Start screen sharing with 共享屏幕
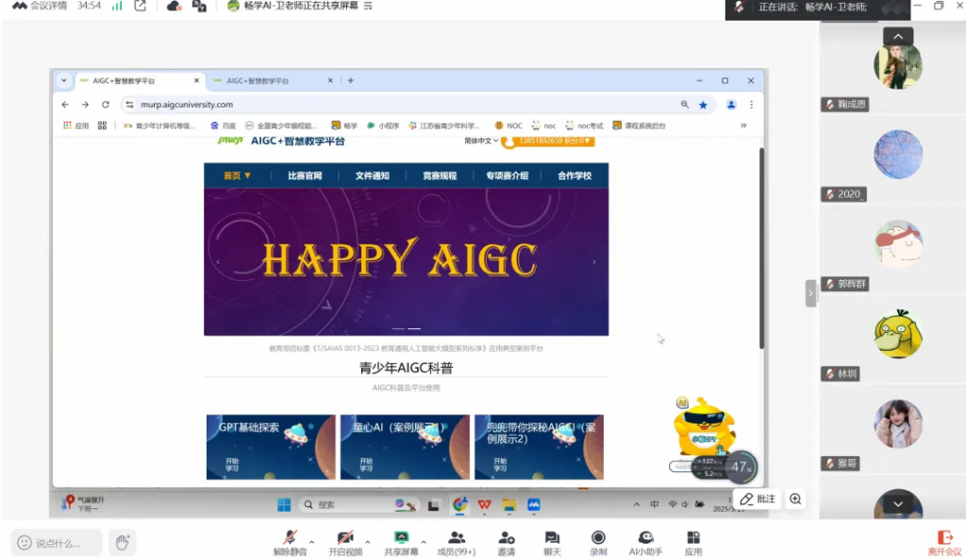 point(401,543)
